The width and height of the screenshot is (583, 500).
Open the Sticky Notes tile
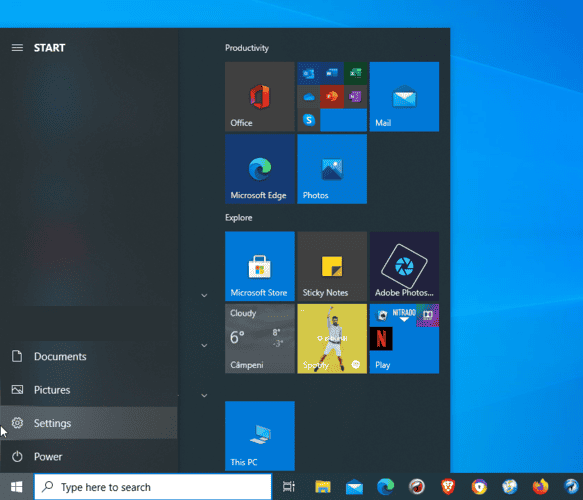(332, 266)
